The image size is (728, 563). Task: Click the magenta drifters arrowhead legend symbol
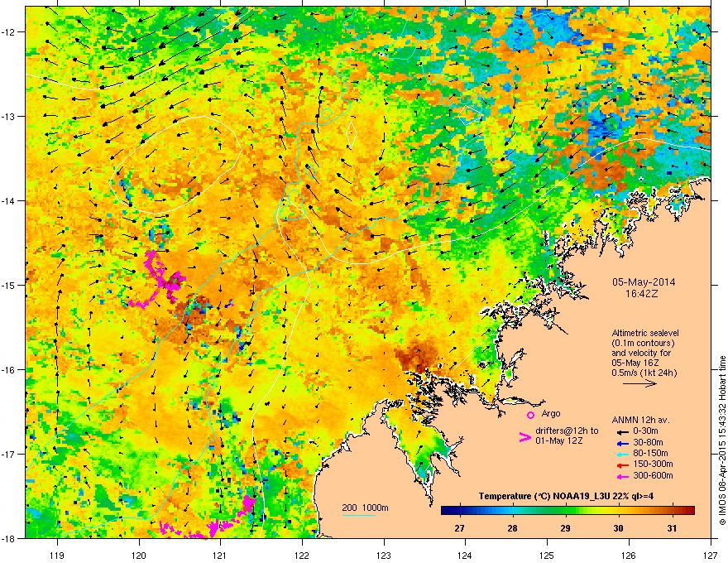click(x=524, y=436)
